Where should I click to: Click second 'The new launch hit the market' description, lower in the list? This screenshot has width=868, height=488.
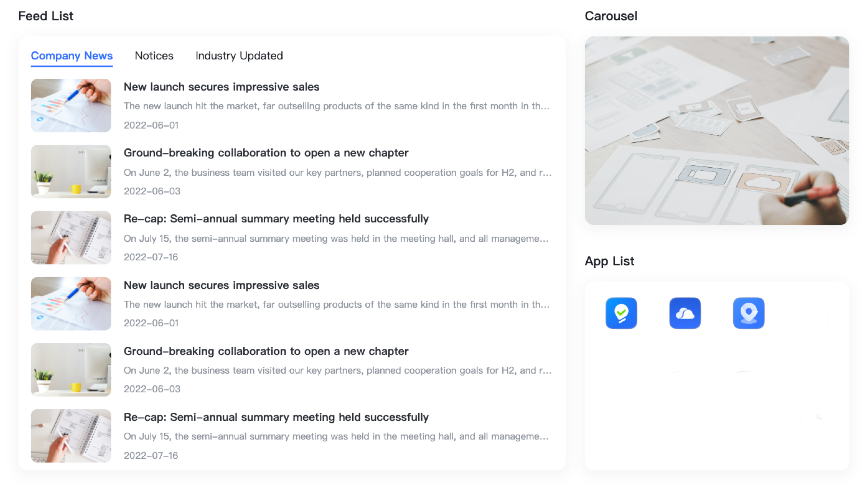click(x=337, y=304)
